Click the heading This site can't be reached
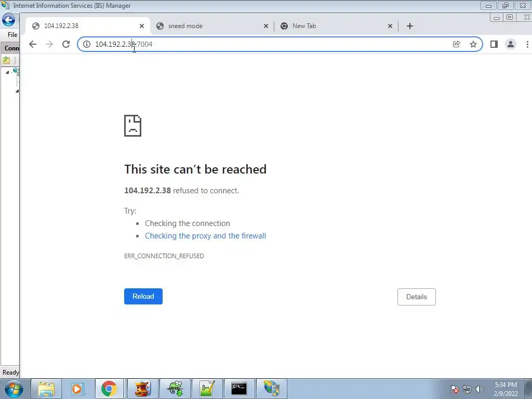532x399 pixels. click(x=195, y=169)
